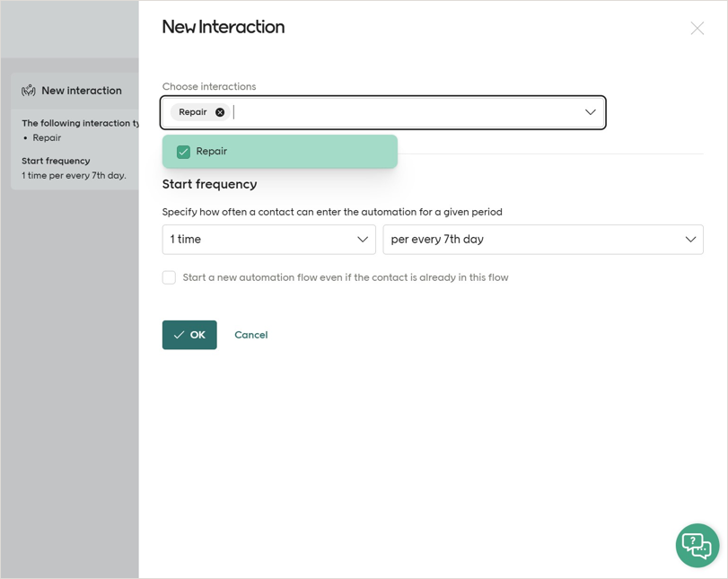Click the checkmark icon inside the OK button
728x579 pixels.
tap(177, 334)
